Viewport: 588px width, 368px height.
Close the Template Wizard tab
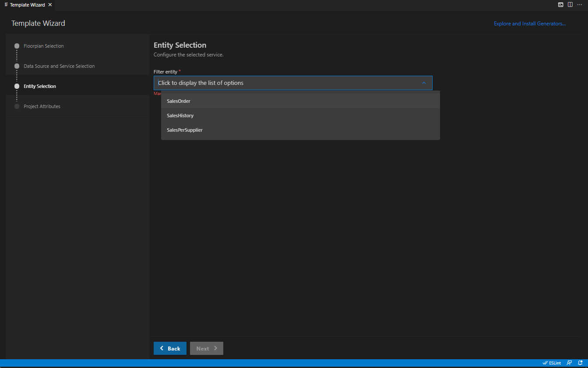click(x=50, y=5)
